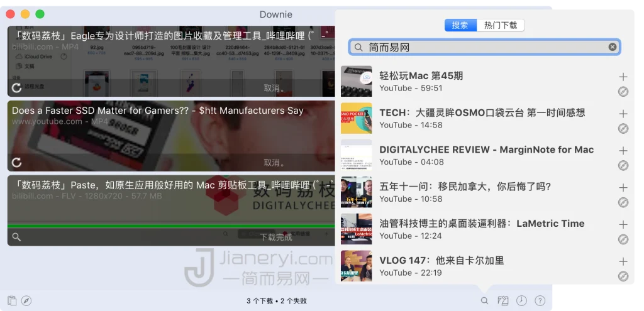The image size is (644, 311).
Task: Retry the 'Faster SSD' YouTube download
Action: tap(16, 163)
